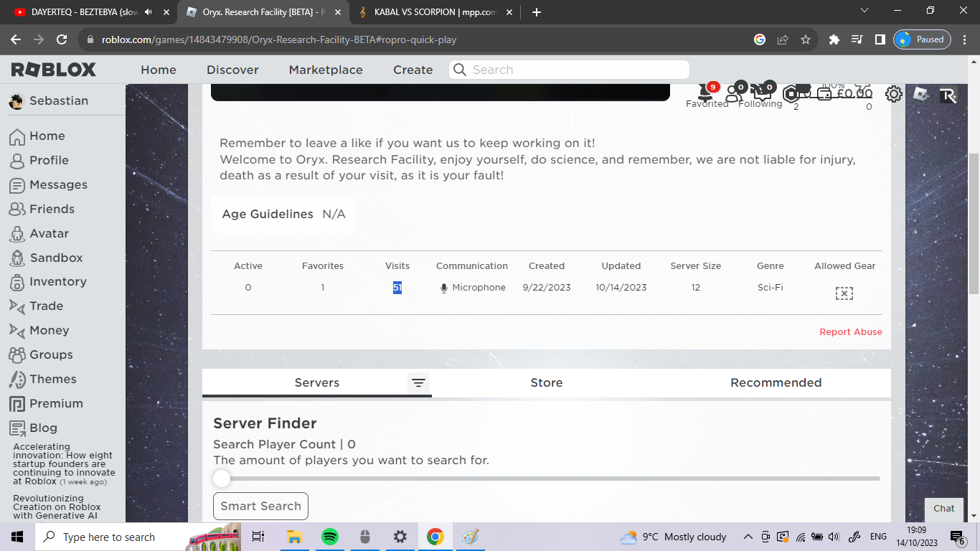The width and height of the screenshot is (980, 551).
Task: Click the Roblox logo
Action: coord(54,70)
